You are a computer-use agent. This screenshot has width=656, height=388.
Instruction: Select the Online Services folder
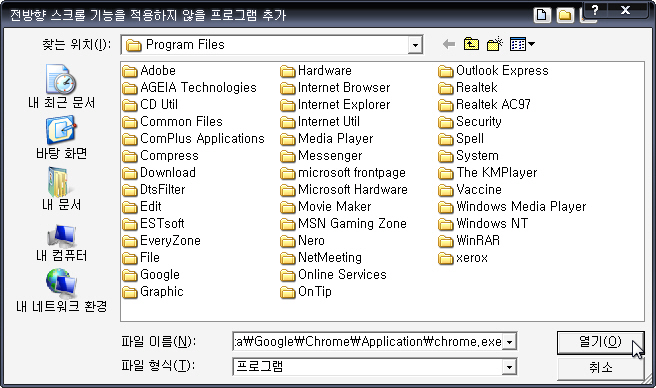pyautogui.click(x=333, y=275)
